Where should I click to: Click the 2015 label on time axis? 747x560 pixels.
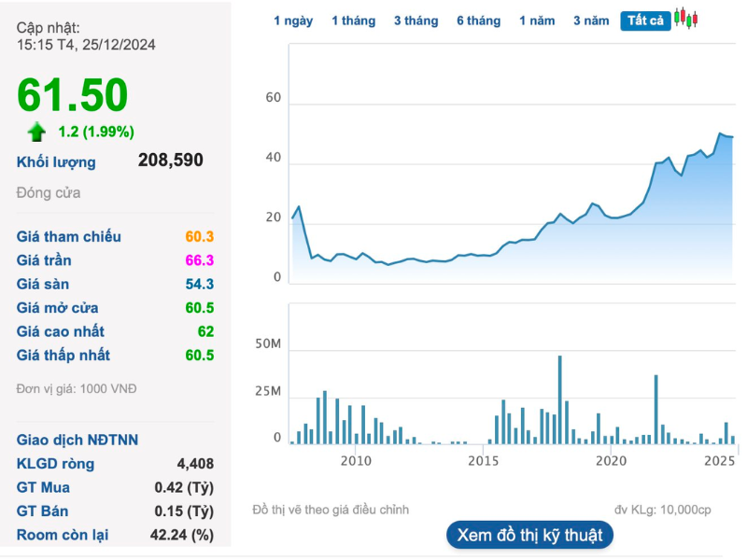[483, 460]
